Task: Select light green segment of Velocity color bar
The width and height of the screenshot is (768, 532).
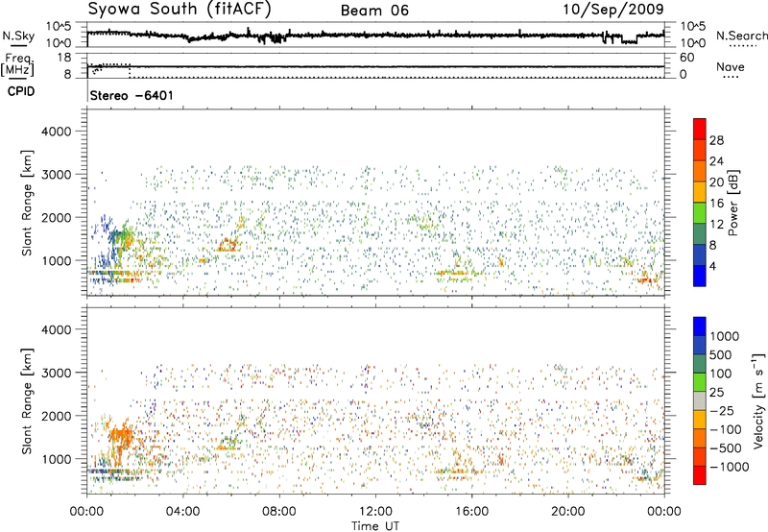Action: pyautogui.click(x=700, y=382)
